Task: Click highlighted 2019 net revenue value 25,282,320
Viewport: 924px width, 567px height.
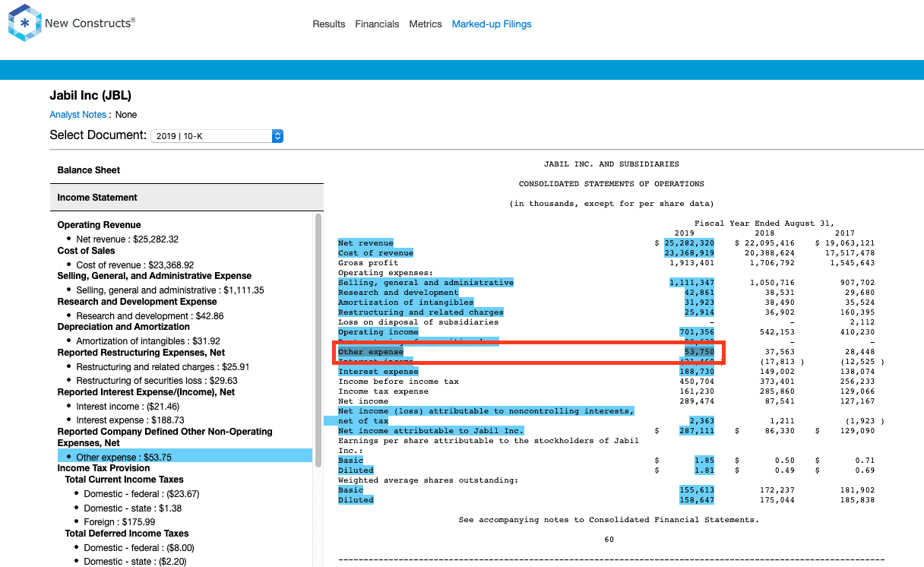Action: tap(689, 243)
